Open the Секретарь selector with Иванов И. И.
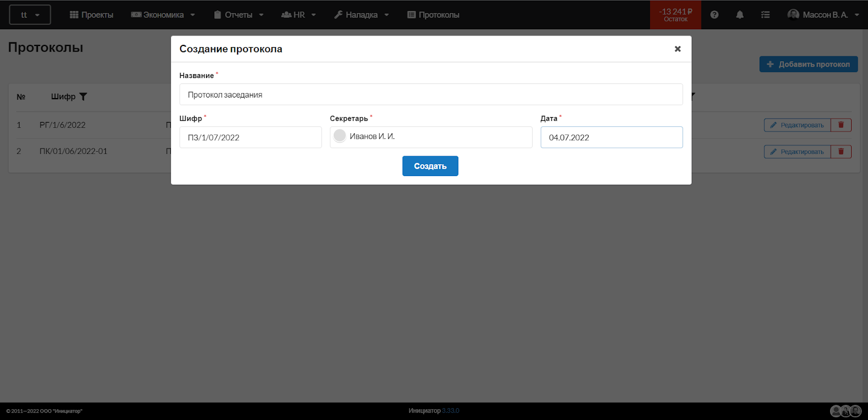 (x=431, y=137)
